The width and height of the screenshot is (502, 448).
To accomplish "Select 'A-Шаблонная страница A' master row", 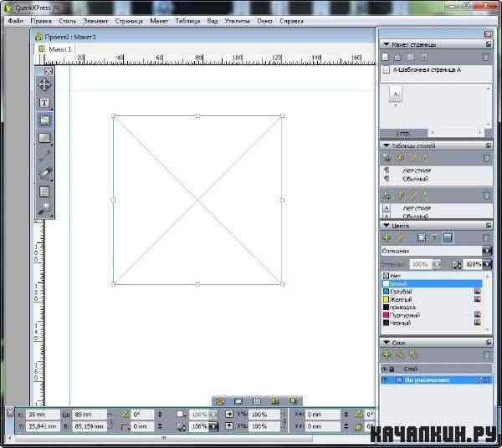I will click(436, 70).
